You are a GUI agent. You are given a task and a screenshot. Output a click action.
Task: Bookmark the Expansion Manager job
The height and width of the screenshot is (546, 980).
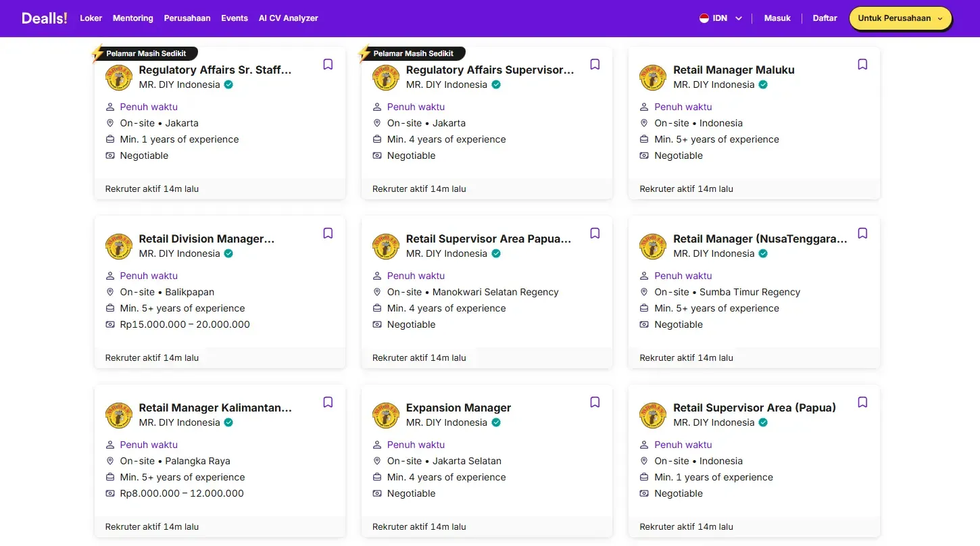click(x=595, y=402)
